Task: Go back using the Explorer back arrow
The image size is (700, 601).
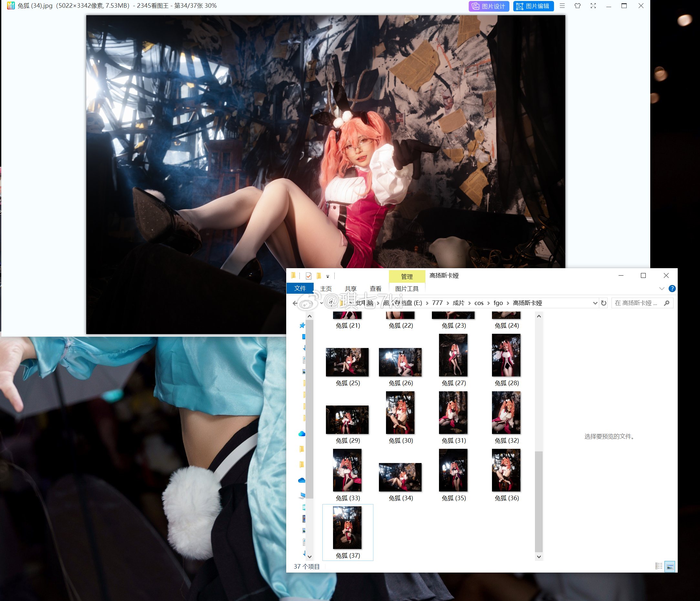Action: click(x=295, y=303)
